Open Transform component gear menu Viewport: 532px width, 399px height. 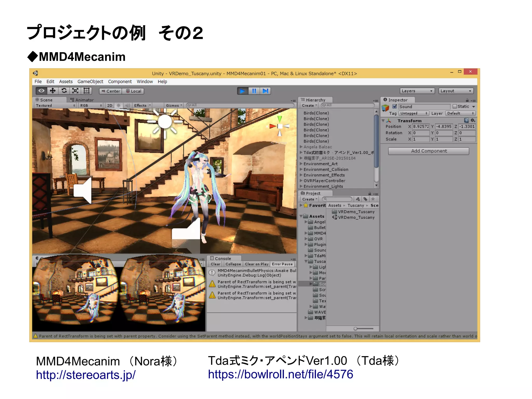coord(473,120)
